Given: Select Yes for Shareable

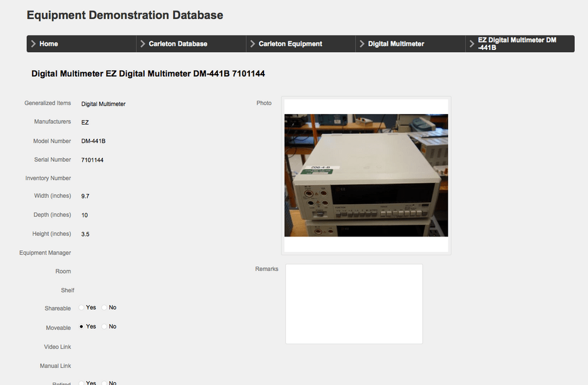Looking at the screenshot, I should [x=81, y=308].
